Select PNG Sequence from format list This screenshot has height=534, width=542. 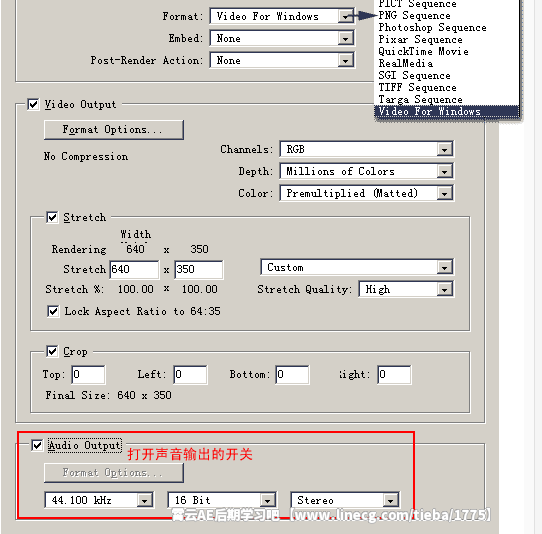(x=414, y=16)
